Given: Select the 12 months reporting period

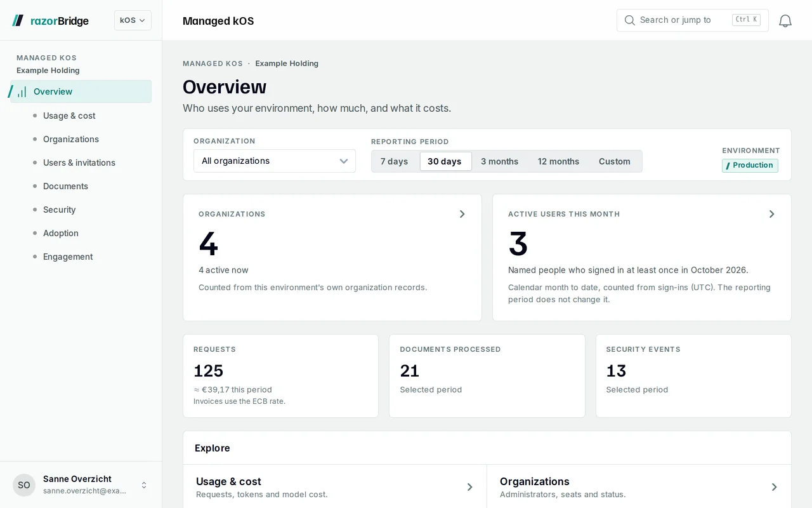Looking at the screenshot, I should pos(559,161).
